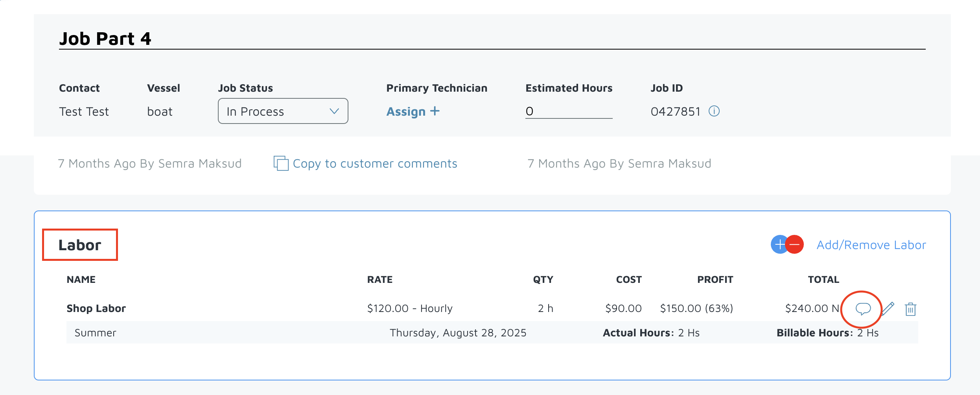Click the vessel name boat

click(x=160, y=112)
